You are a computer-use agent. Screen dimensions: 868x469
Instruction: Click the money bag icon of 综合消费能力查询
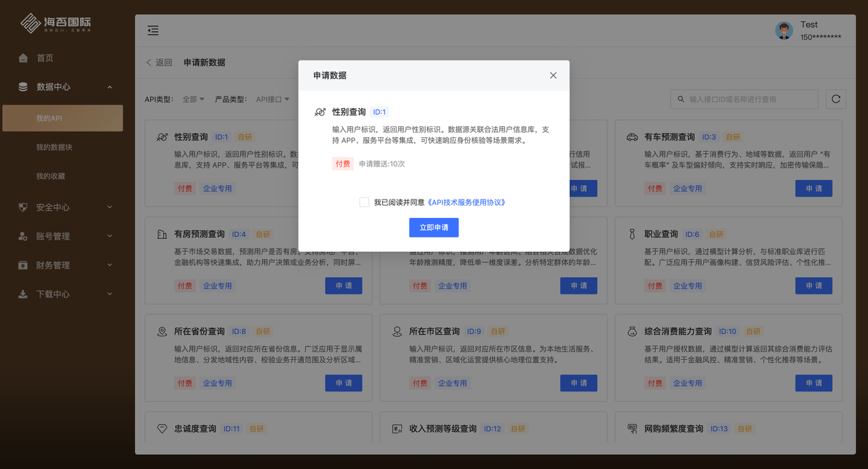[632, 332]
